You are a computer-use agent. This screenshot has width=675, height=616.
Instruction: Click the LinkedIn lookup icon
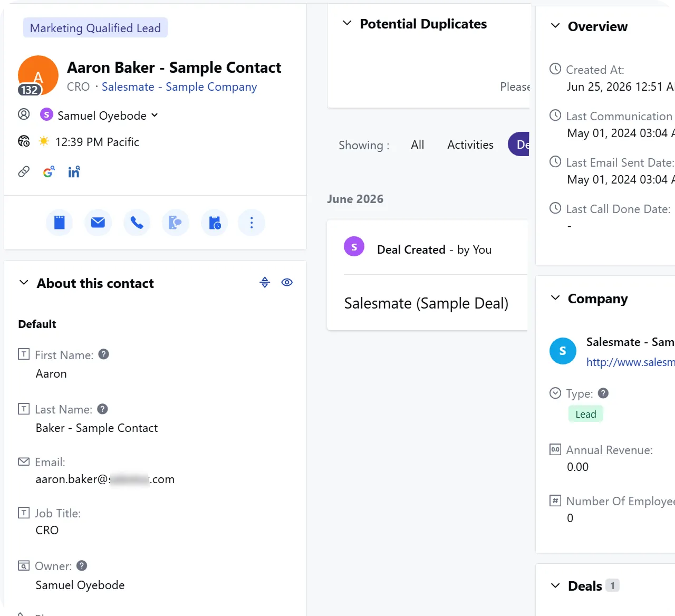(x=74, y=172)
